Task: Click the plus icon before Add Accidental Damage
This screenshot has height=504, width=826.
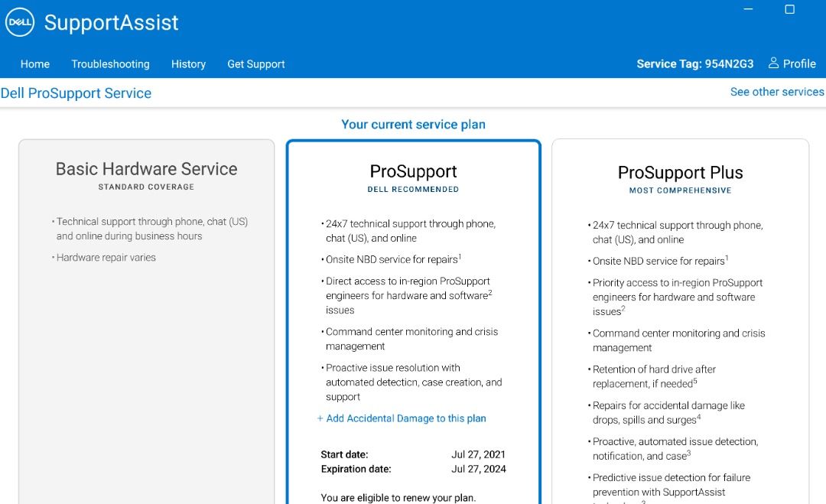Action: click(320, 418)
